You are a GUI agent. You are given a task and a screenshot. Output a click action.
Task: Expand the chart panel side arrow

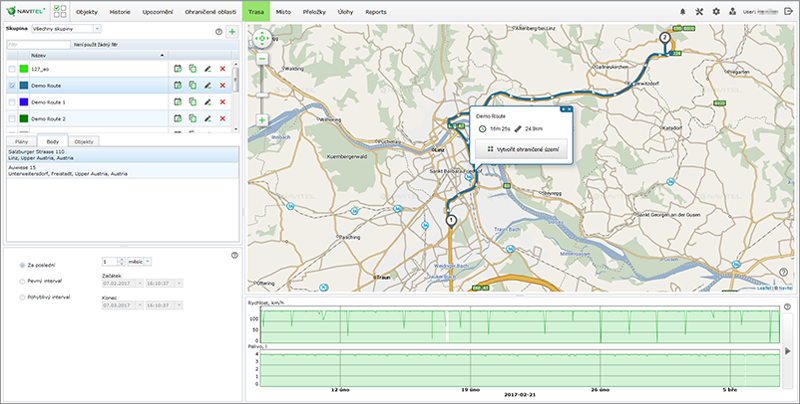tap(789, 350)
